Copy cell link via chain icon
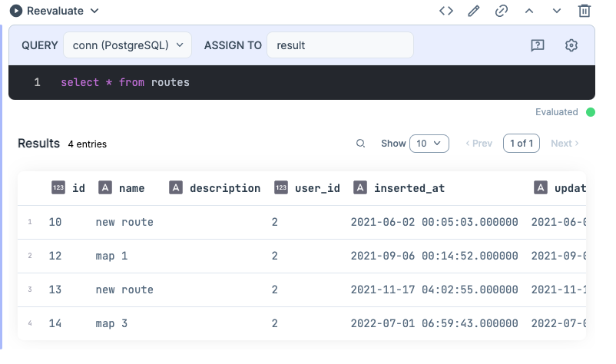Screen dimensions: 616x364 [x=502, y=11]
